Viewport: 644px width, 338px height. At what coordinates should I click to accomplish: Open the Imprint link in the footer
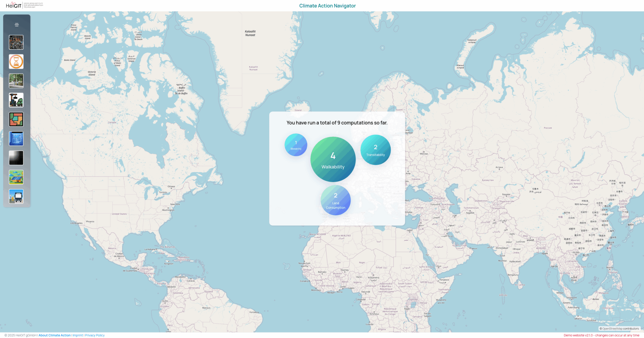click(x=77, y=335)
